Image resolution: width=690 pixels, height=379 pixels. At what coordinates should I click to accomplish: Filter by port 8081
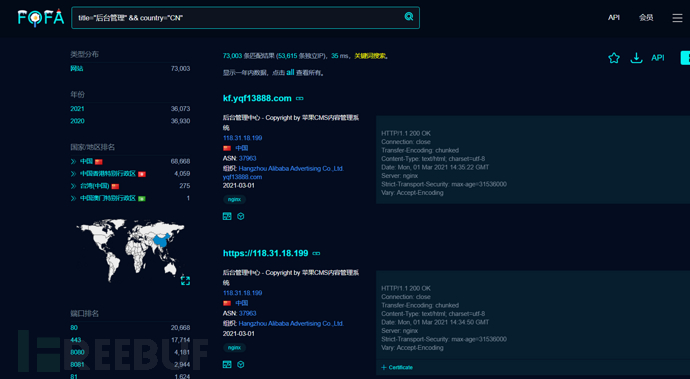(77, 365)
